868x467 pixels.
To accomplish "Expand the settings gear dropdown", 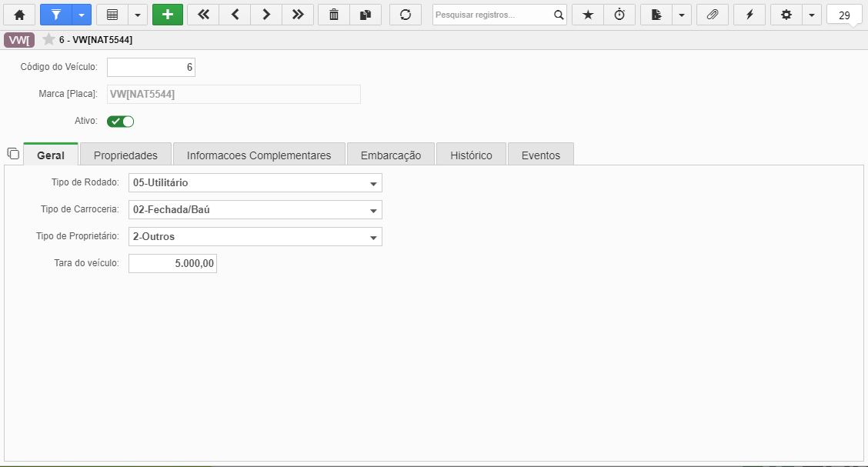I will click(x=812, y=15).
